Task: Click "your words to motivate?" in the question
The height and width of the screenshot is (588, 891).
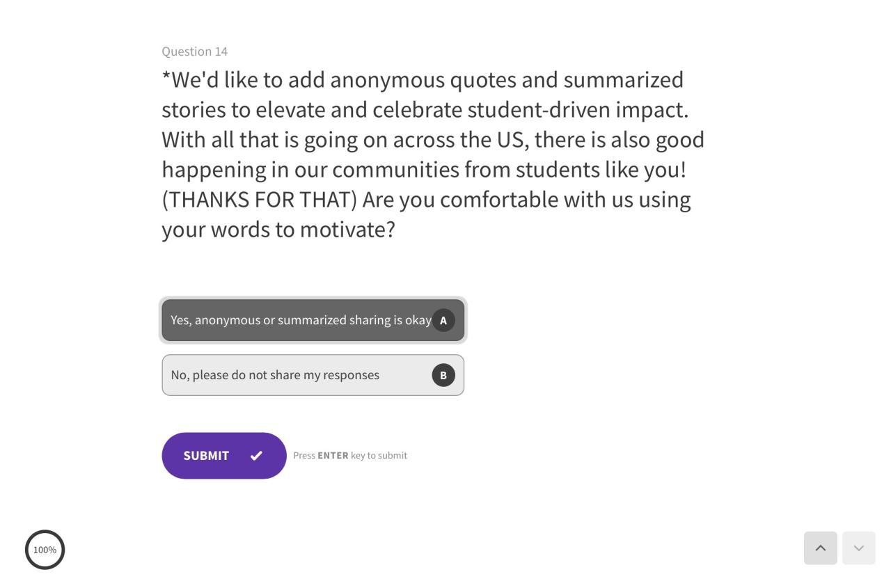Action: coord(278,230)
